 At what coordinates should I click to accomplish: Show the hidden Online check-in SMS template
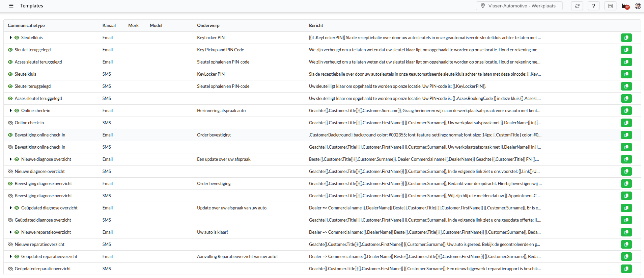point(10,123)
